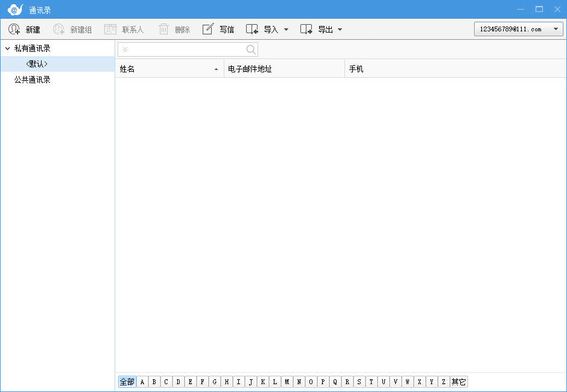Open the account selector 123456789@111.com

coord(519,29)
